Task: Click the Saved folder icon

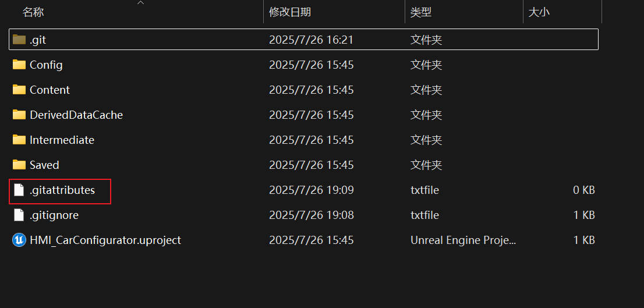Action: 19,165
